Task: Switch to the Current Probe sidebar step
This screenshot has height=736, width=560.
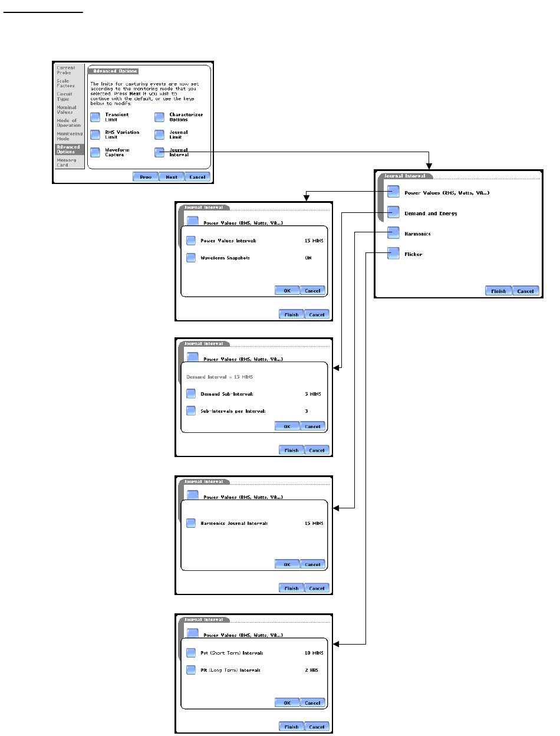Action: [x=69, y=70]
